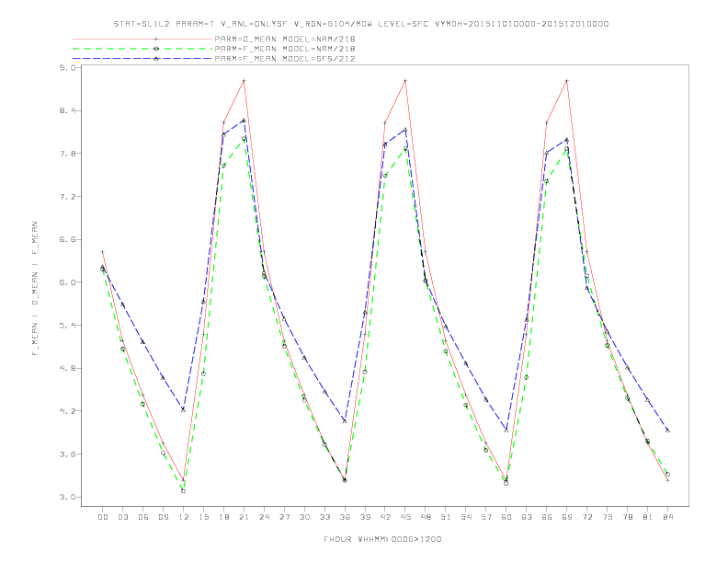Click y-axis tick label 9.0

(x=67, y=68)
